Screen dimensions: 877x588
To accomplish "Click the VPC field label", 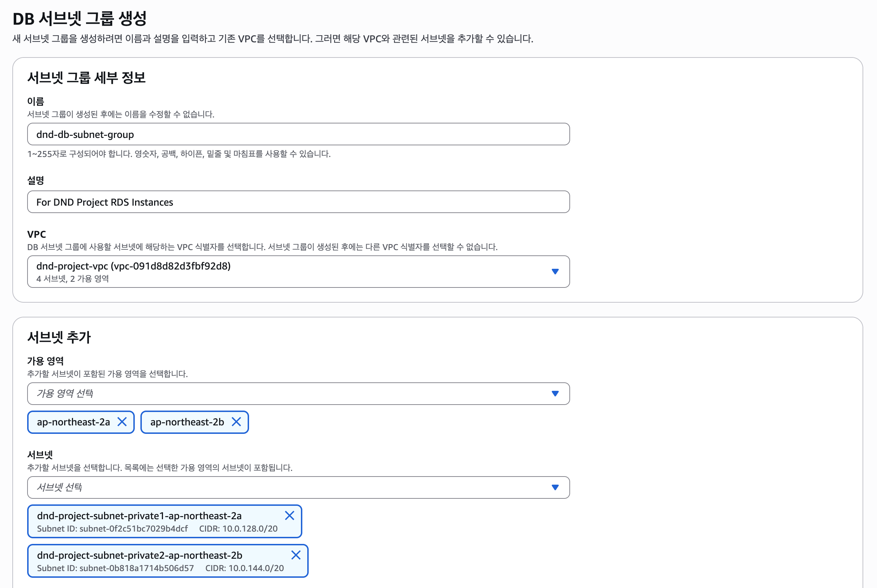I will pyautogui.click(x=36, y=234).
